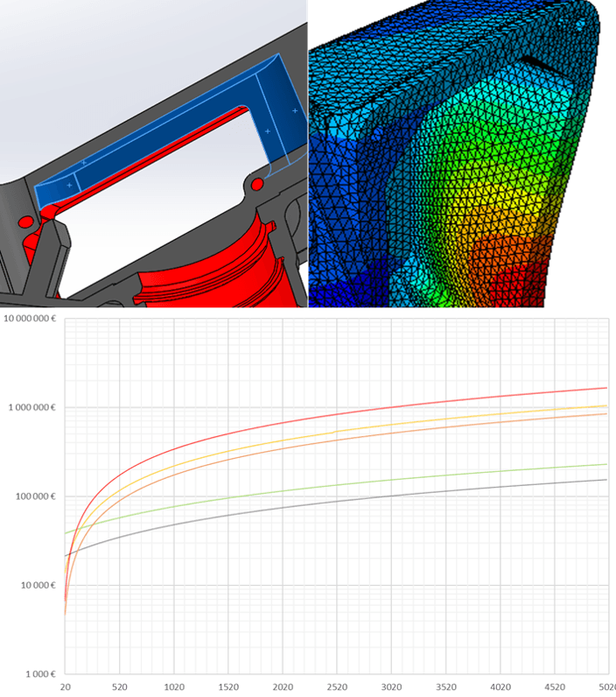Image resolution: width=616 pixels, height=697 pixels.
Task: Click the yellow curve in the chart
Action: [x=336, y=431]
